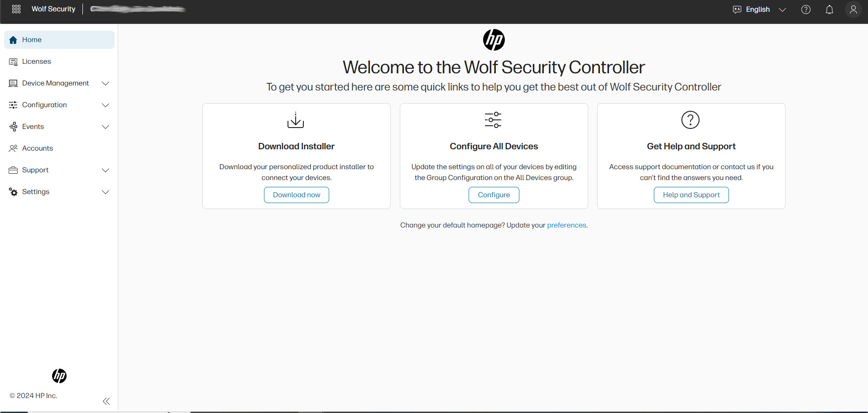Open the preferences link
The image size is (868, 413).
[566, 225]
